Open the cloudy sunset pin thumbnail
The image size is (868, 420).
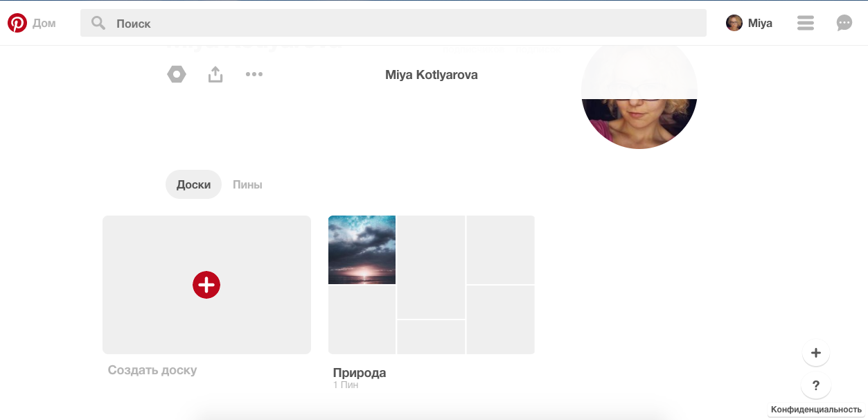[x=362, y=250]
